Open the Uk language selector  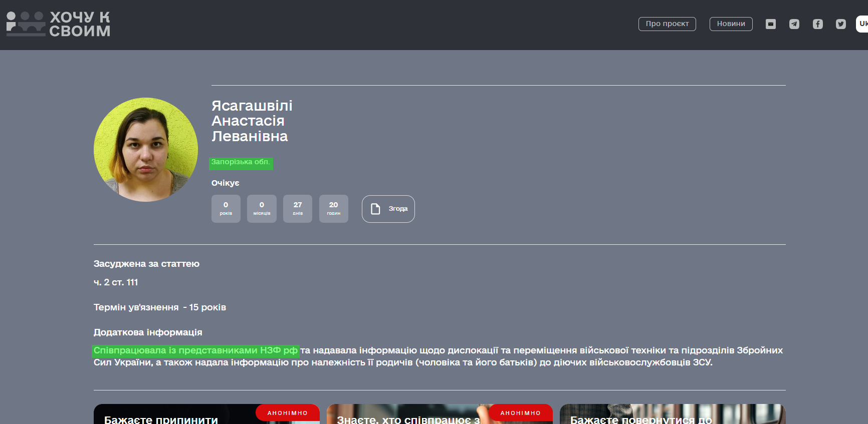[x=862, y=24]
